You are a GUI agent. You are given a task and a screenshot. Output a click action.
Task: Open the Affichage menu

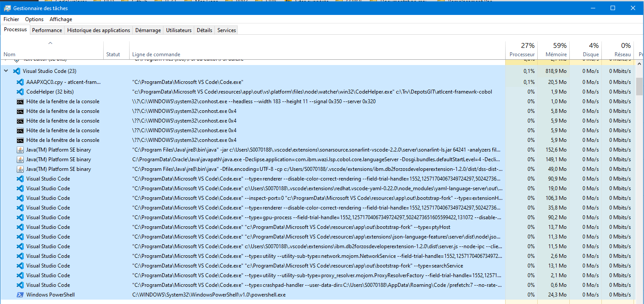coord(61,19)
